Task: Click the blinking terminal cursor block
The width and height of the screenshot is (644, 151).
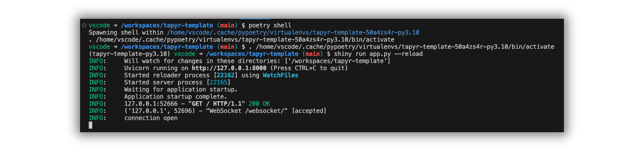Action: click(x=91, y=125)
